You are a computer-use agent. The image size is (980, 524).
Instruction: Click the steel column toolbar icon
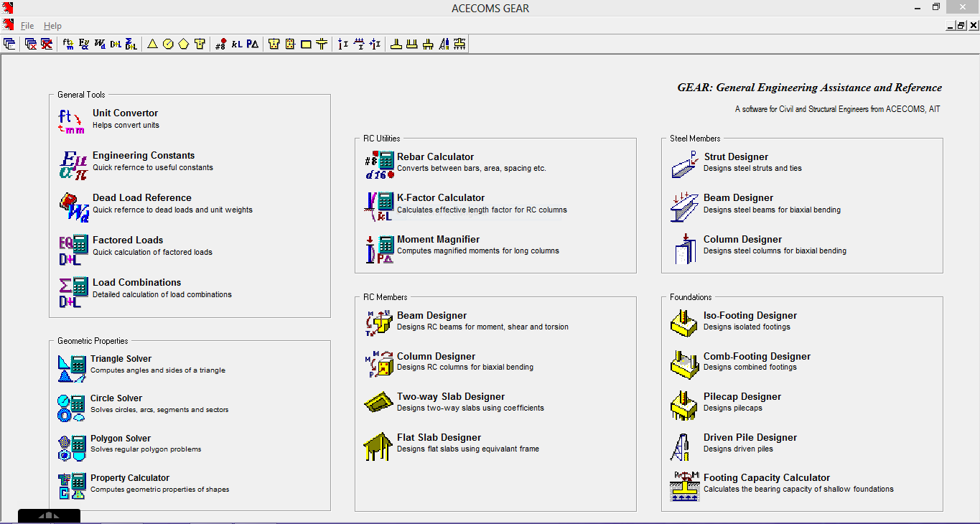(x=375, y=44)
